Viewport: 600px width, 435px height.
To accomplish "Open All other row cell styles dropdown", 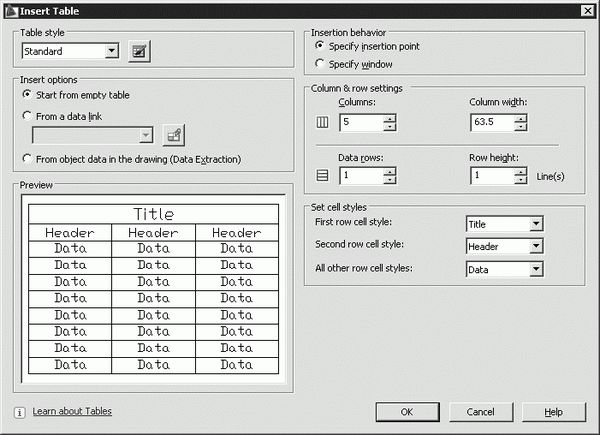I will tap(536, 269).
